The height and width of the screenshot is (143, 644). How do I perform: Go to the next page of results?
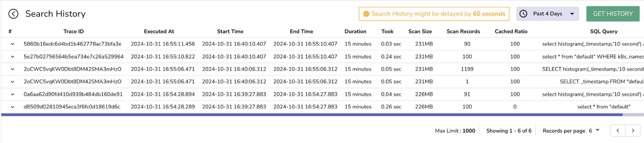[633, 131]
